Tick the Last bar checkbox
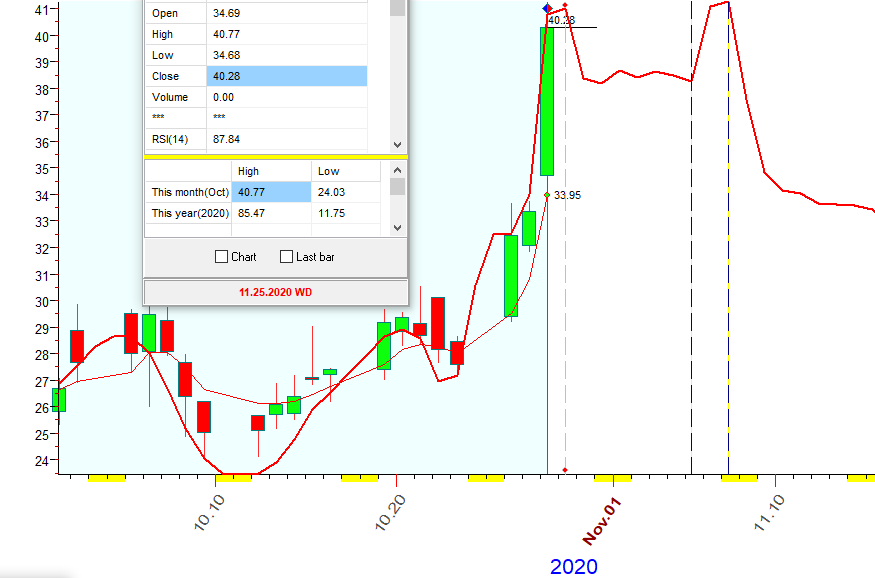 point(287,257)
